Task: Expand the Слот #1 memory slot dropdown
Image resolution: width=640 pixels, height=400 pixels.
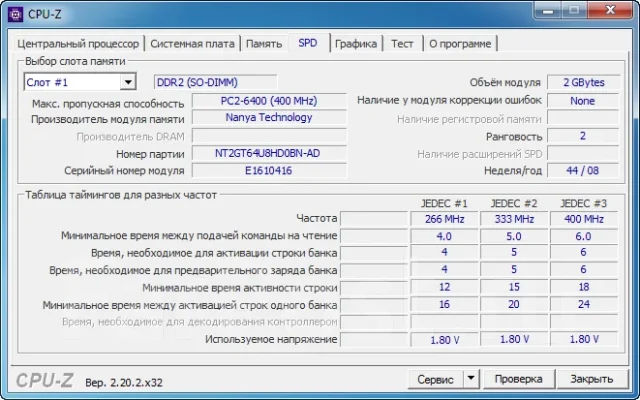Action: (x=128, y=82)
